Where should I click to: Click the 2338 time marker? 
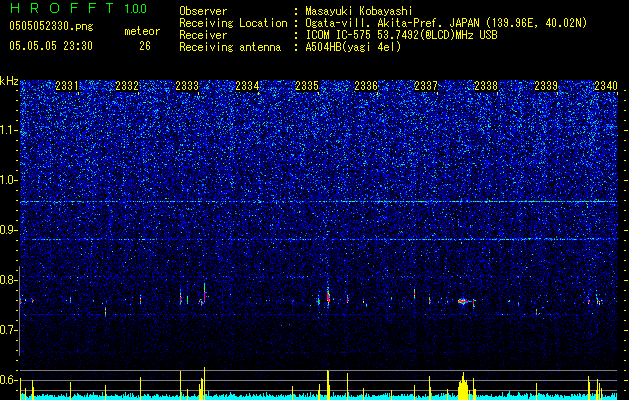pyautogui.click(x=486, y=85)
